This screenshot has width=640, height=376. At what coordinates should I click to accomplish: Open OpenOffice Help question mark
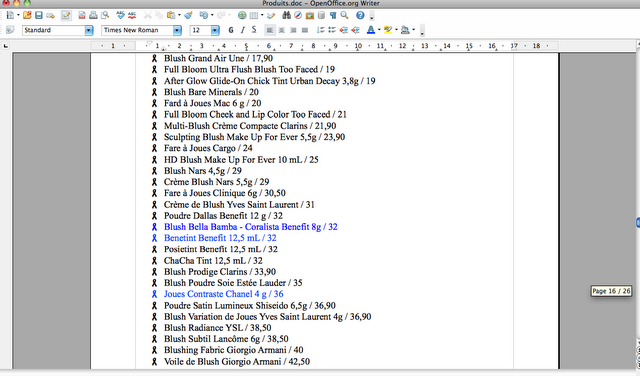(x=360, y=16)
